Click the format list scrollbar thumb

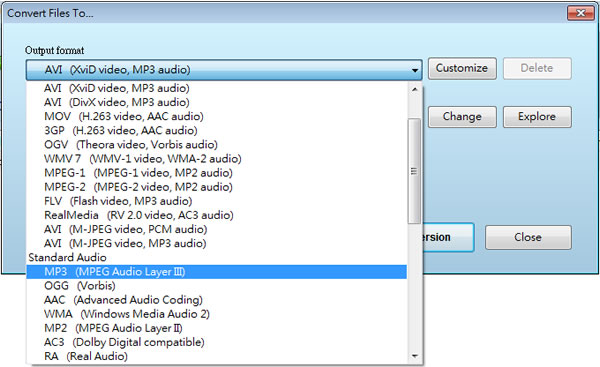click(414, 171)
